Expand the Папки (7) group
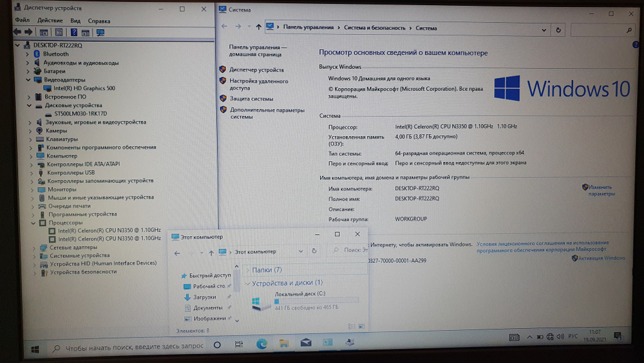 (x=248, y=270)
